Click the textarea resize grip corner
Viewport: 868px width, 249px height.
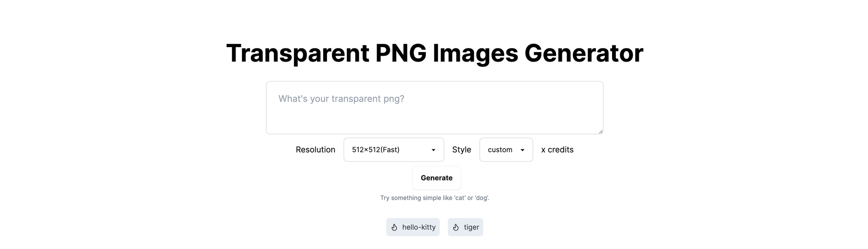600,132
